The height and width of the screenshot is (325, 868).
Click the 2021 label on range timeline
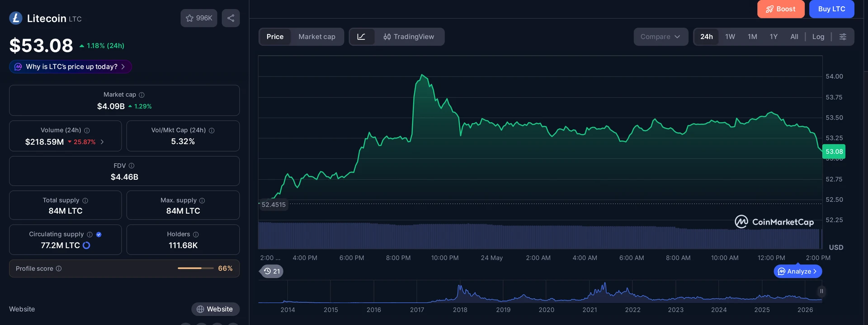590,310
